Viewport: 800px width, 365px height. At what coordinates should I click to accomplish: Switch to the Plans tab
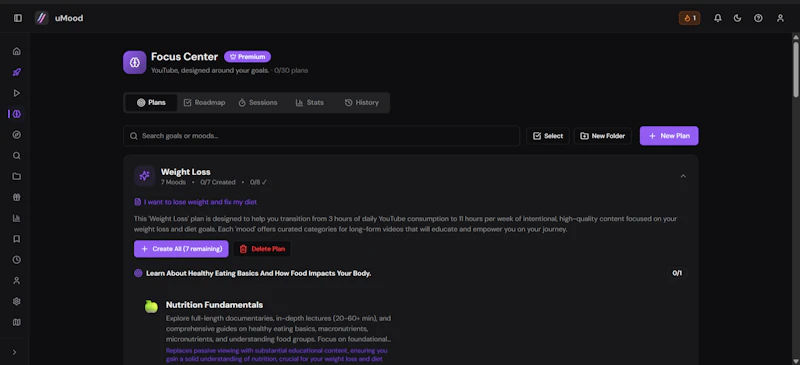[151, 103]
